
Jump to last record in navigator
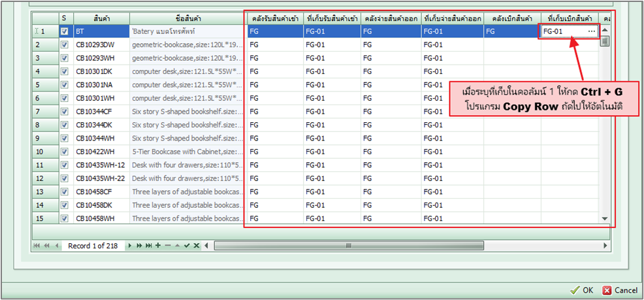tap(149, 246)
